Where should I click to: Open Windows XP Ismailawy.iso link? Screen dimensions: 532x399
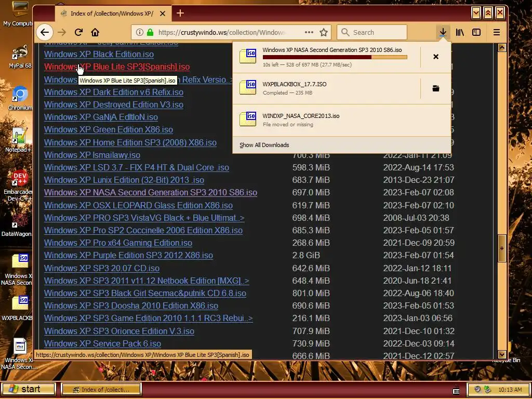tap(92, 155)
